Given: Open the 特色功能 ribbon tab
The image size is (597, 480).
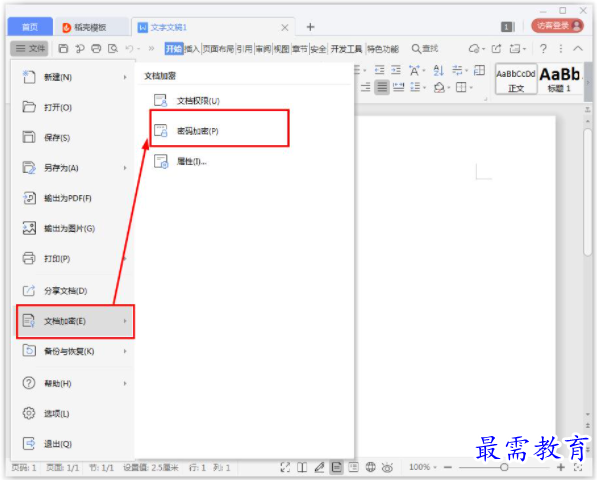Looking at the screenshot, I should click(x=383, y=49).
